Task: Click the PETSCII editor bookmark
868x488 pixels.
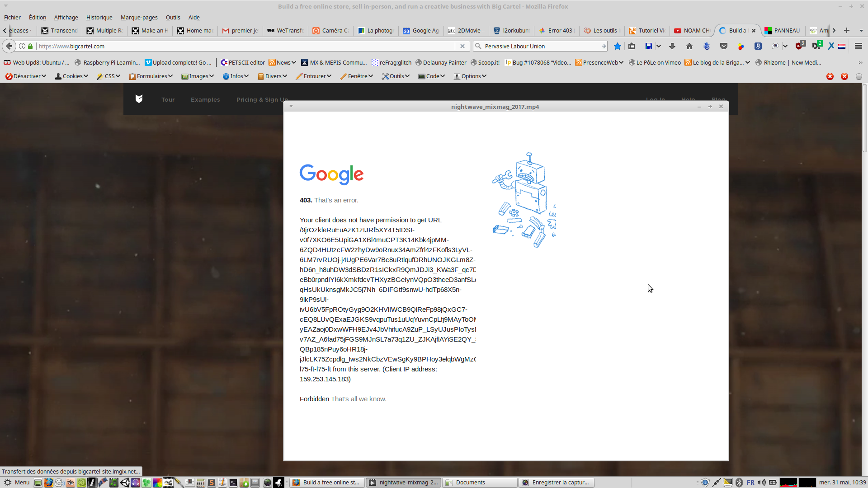Action: coord(243,63)
